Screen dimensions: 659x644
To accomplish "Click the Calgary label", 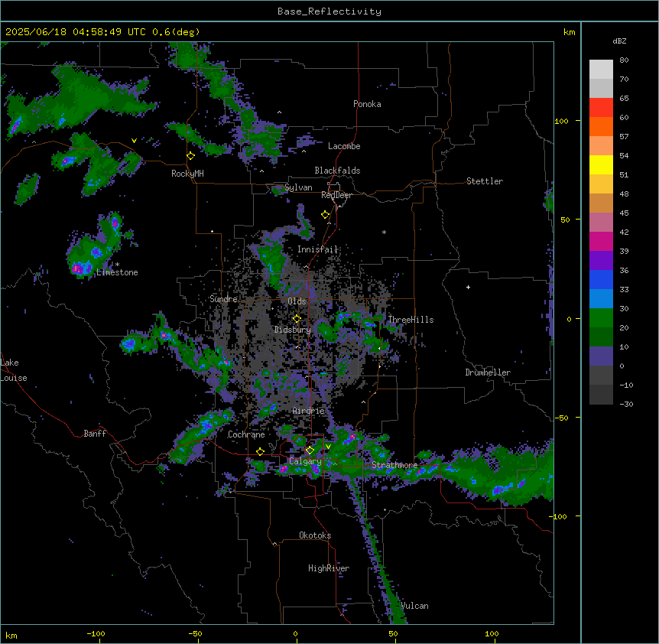I will tap(305, 461).
